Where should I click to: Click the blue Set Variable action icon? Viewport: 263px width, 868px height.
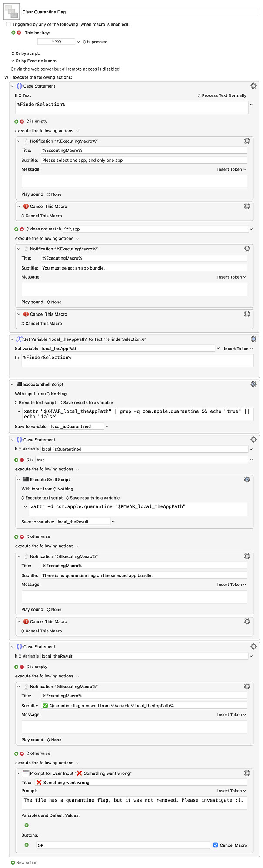[19, 339]
